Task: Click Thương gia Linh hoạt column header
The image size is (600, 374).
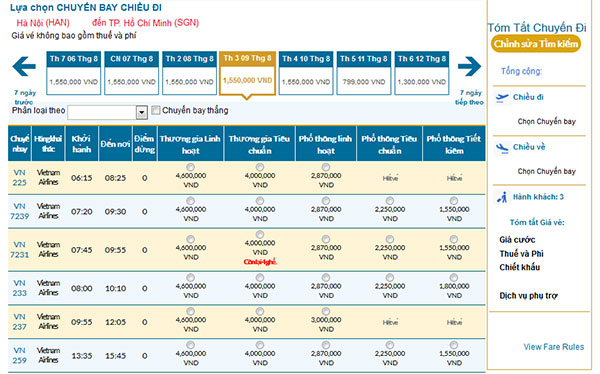Action: point(190,144)
